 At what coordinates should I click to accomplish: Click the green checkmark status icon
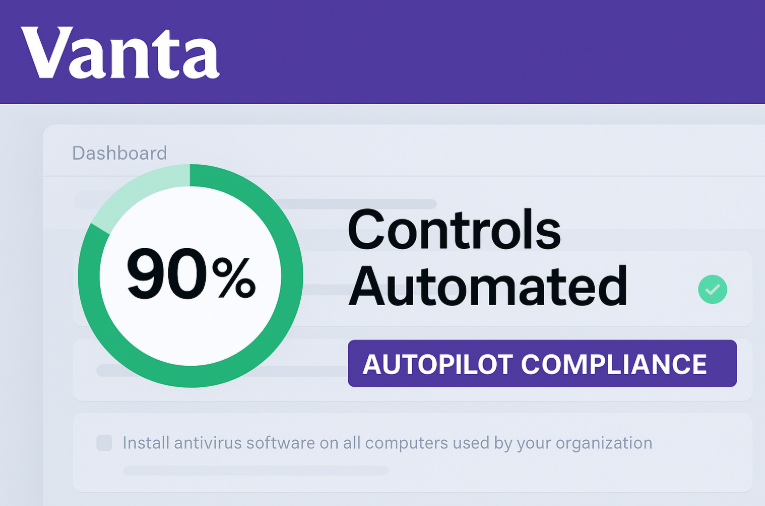tap(712, 289)
